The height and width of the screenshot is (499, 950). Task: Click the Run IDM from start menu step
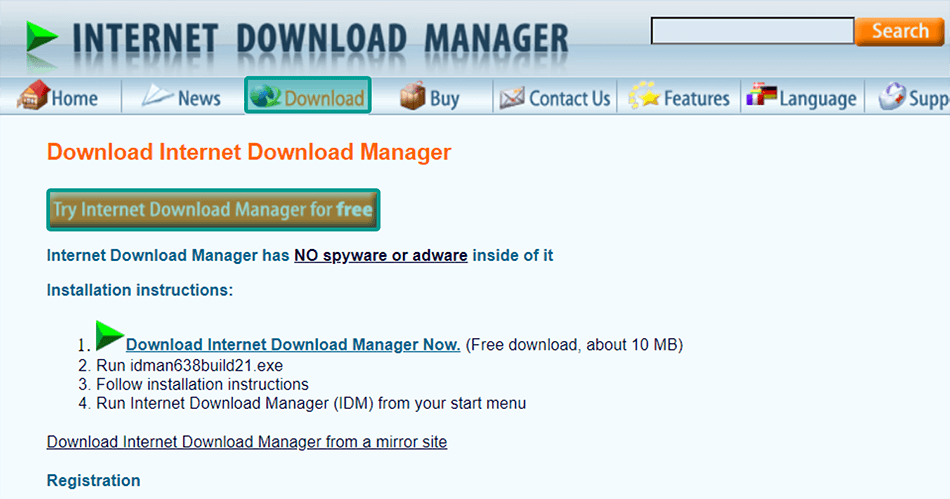pyautogui.click(x=311, y=403)
